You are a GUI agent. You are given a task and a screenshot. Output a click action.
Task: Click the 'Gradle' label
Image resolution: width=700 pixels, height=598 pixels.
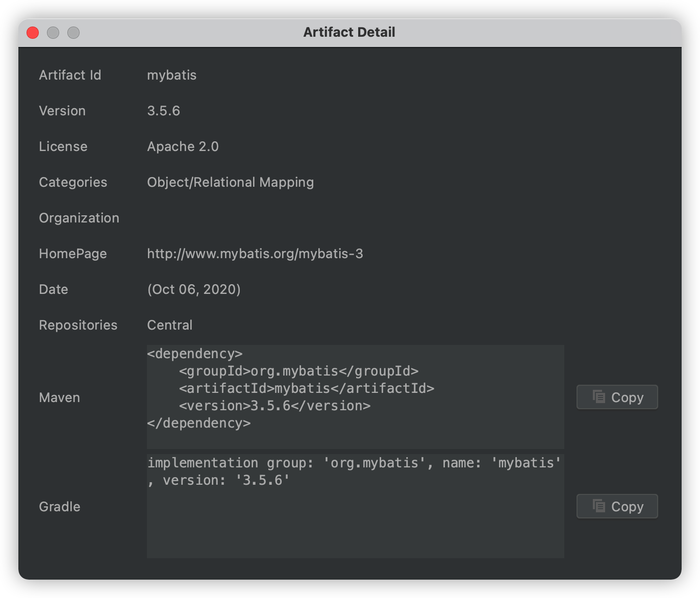(60, 507)
